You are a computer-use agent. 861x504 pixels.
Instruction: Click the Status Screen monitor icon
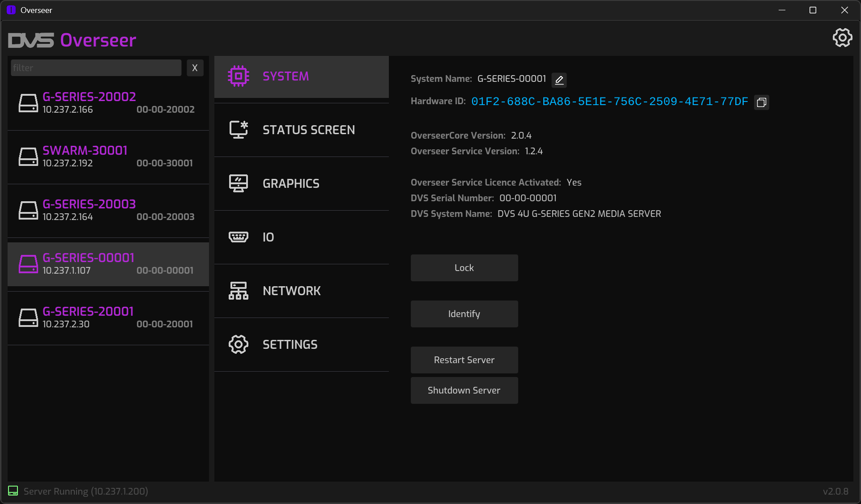pos(239,130)
